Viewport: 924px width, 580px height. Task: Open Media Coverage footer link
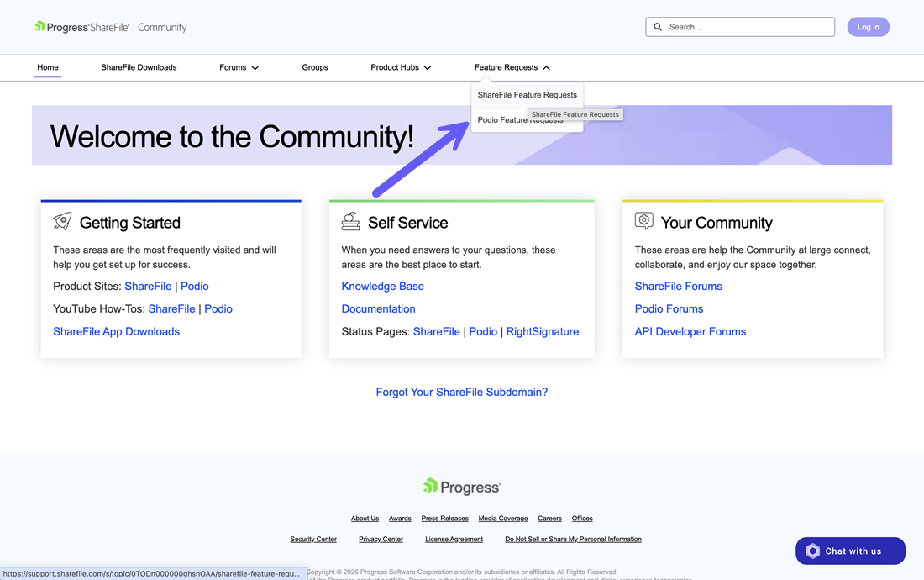[503, 519]
